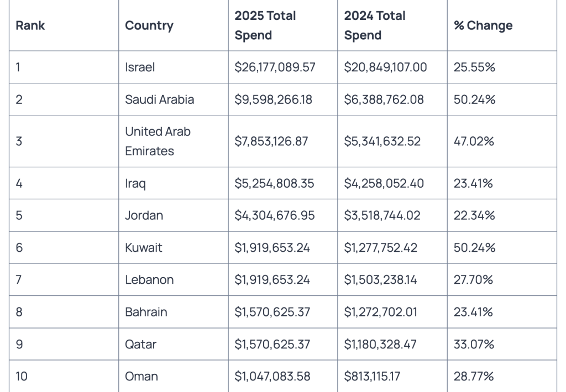Click the Rank column header
The height and width of the screenshot is (392, 566).
[30, 25]
